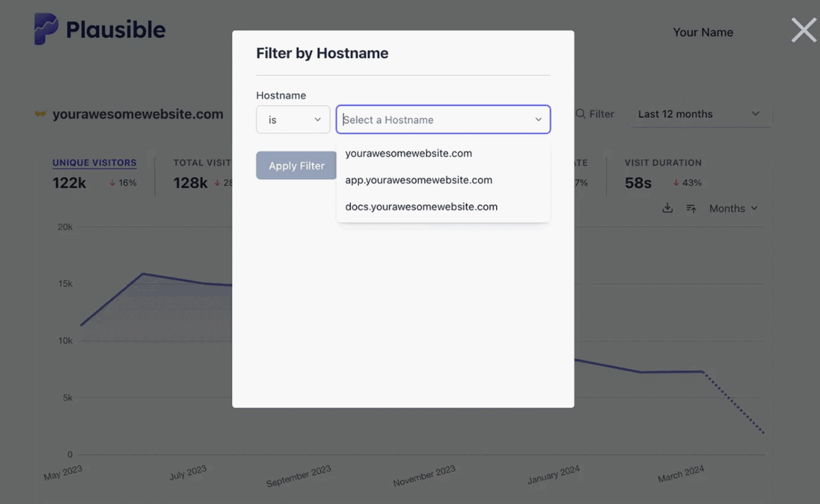Open the Last 12 months date dropdown

click(699, 114)
